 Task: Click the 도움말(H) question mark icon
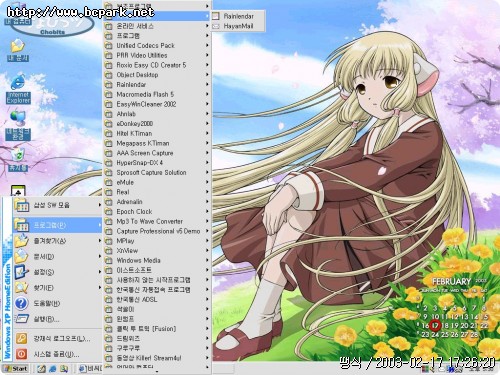click(21, 303)
